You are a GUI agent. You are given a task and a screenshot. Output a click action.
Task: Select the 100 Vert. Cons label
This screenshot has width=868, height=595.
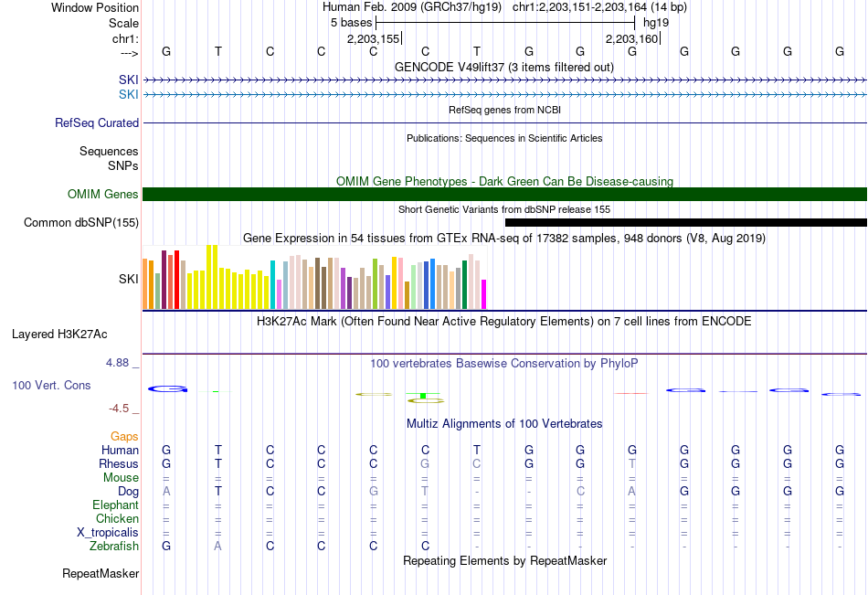point(51,386)
